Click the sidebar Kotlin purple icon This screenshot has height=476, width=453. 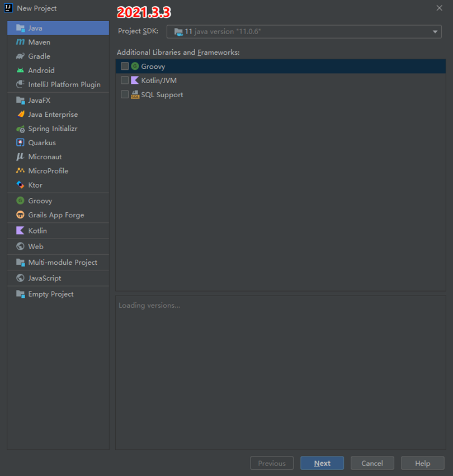click(x=20, y=230)
